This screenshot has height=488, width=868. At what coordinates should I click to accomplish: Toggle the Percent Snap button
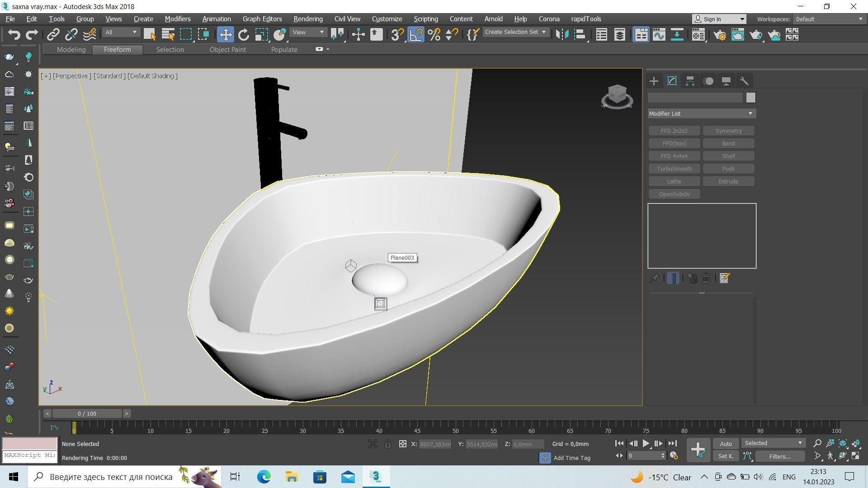click(x=434, y=35)
